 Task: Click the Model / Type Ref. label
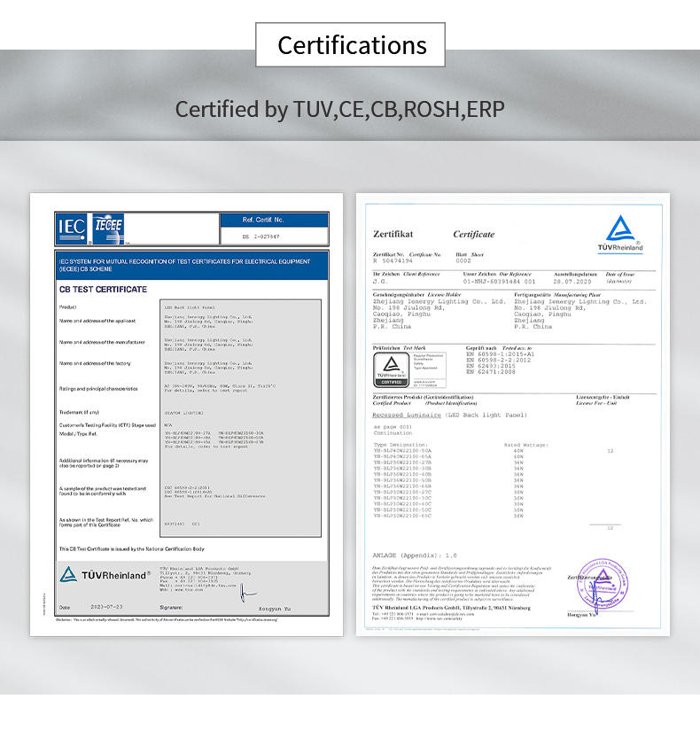click(78, 434)
